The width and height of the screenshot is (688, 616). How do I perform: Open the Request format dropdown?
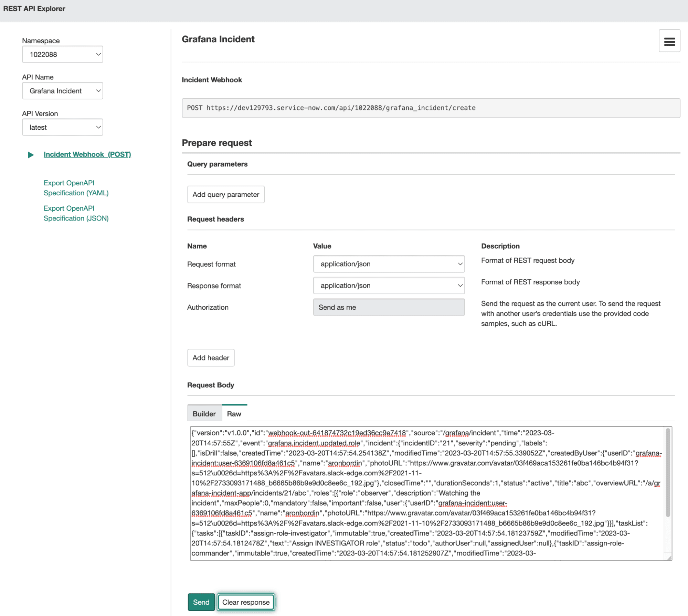pyautogui.click(x=388, y=264)
